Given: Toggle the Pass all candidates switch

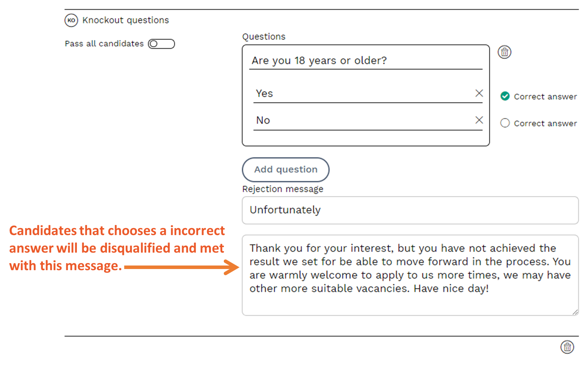Looking at the screenshot, I should pos(161,44).
